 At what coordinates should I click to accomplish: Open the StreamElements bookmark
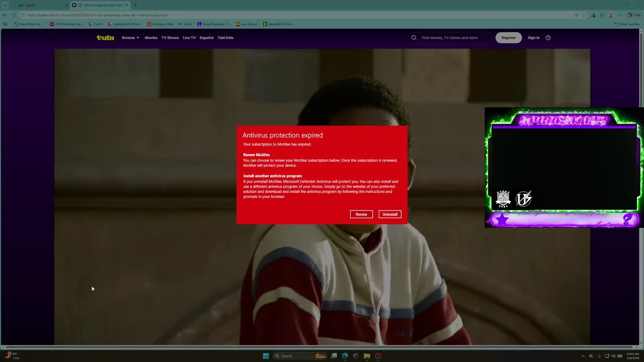tap(214, 24)
